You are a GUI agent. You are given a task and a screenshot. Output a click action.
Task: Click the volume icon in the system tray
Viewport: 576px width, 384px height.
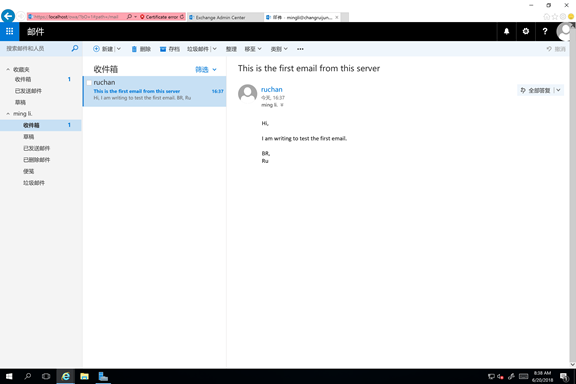pos(500,376)
